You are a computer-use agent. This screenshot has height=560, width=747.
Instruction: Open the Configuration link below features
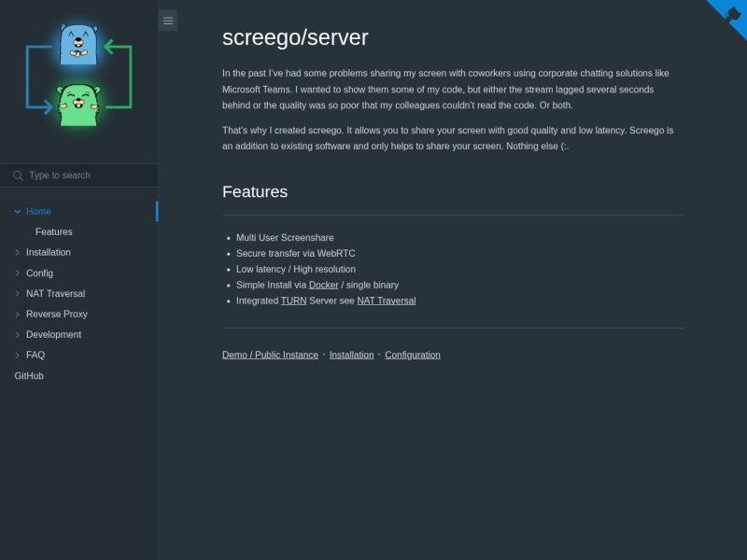[413, 355]
